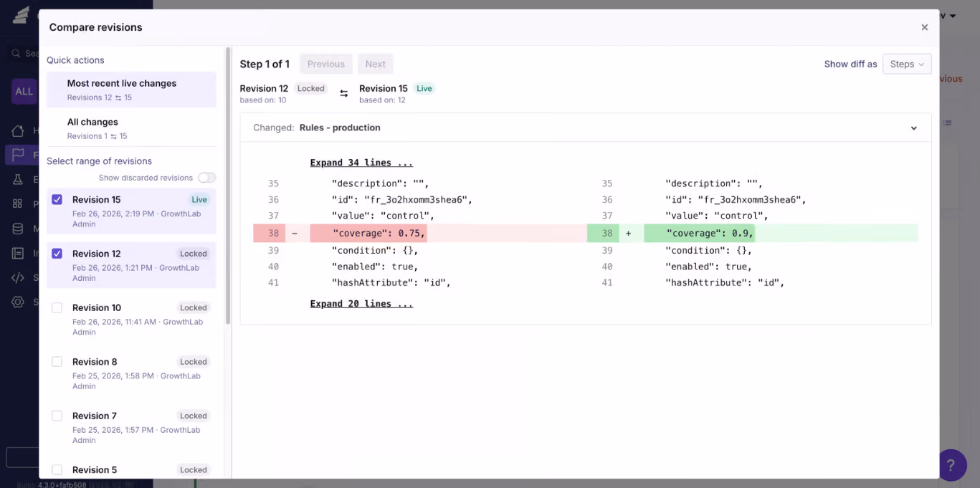Select the flag features sidebar icon
This screenshot has width=980, height=488.
[18, 155]
